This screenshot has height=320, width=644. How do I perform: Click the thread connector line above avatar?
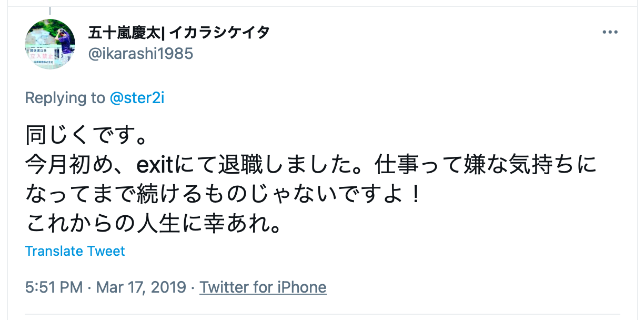coord(50,10)
